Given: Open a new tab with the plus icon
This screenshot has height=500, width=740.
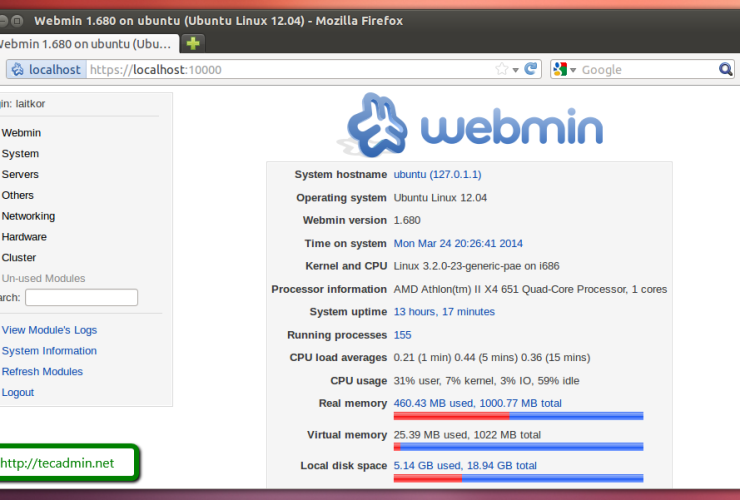Looking at the screenshot, I should click(193, 43).
